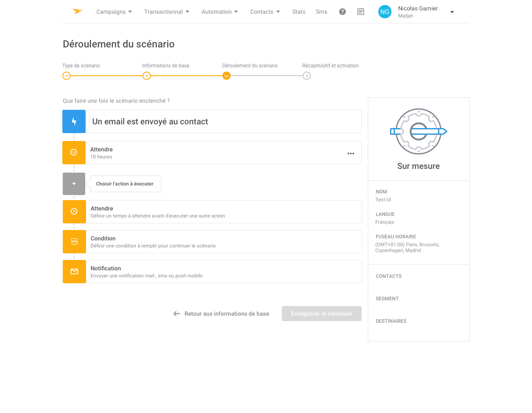This screenshot has width=532, height=413.
Task: Click the Mailjet paper plane logo
Action: click(x=78, y=12)
